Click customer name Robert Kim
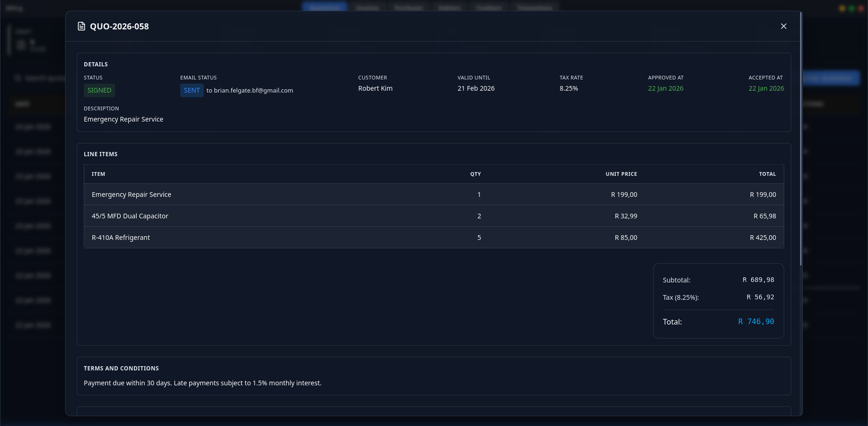 [375, 88]
